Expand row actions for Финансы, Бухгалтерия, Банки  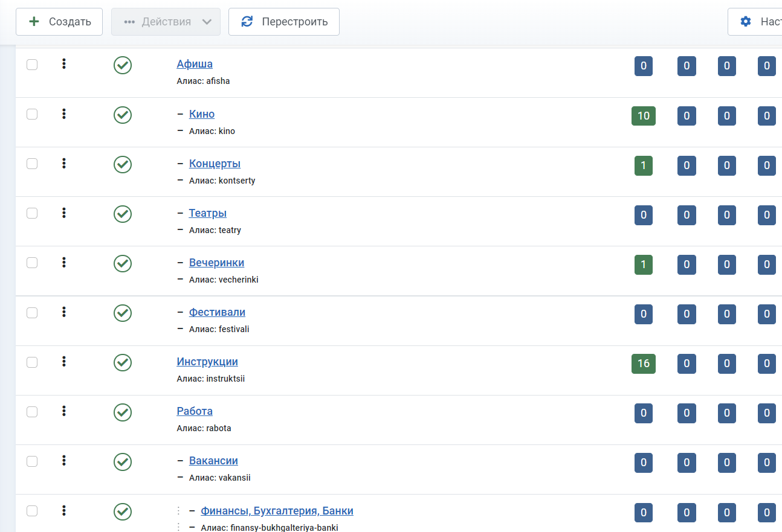click(63, 511)
